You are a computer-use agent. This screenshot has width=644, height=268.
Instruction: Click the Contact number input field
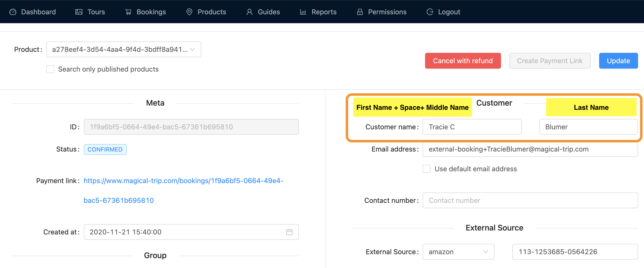coord(530,200)
